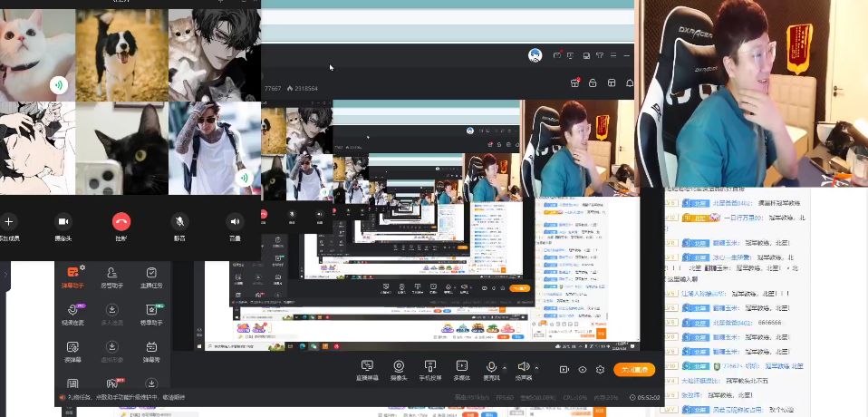868x417 pixels.
Task: Open messages icon with red dot
Action: (557, 55)
